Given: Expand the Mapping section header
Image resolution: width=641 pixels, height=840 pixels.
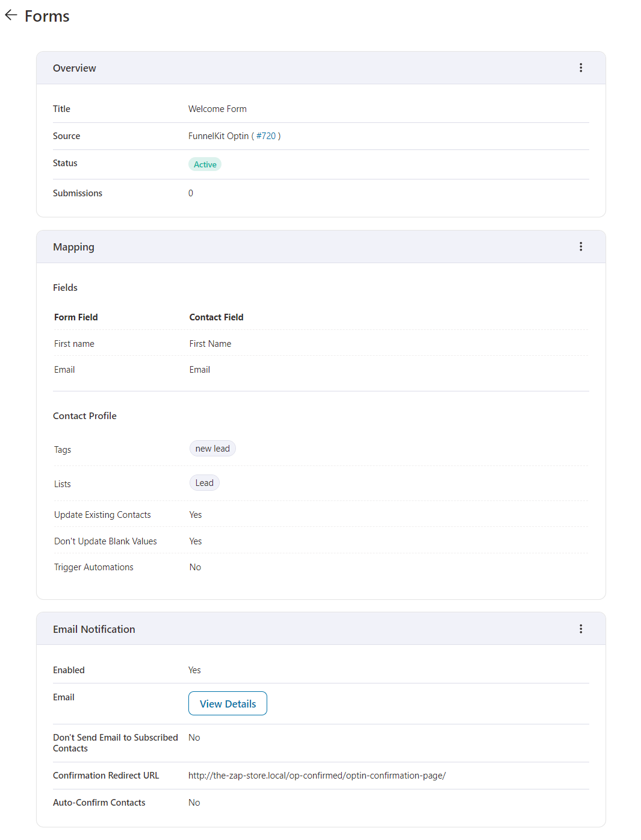Looking at the screenshot, I should [73, 246].
